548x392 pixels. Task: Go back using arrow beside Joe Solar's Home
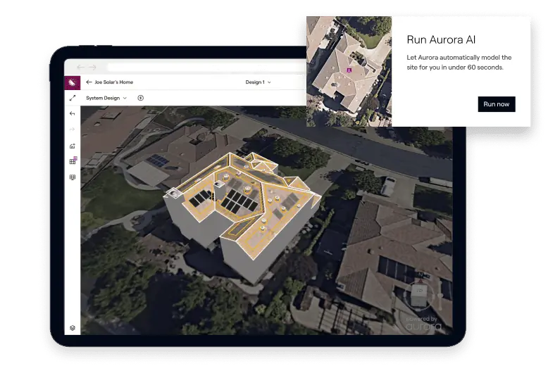coord(89,82)
